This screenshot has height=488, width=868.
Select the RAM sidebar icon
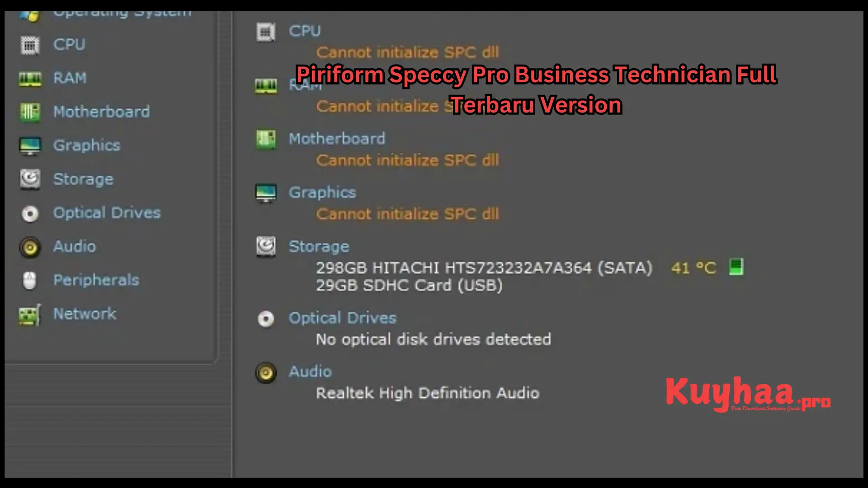click(30, 78)
